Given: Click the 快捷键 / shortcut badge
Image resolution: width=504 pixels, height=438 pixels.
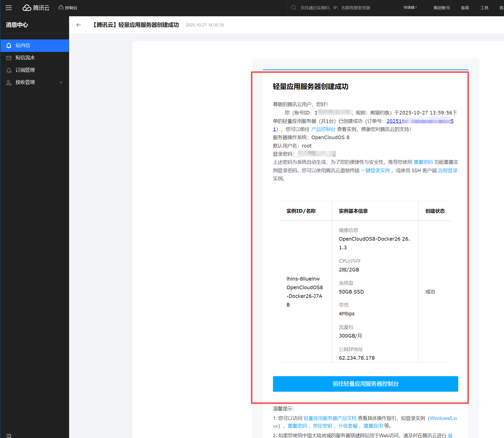Looking at the screenshot, I should pyautogui.click(x=410, y=8).
